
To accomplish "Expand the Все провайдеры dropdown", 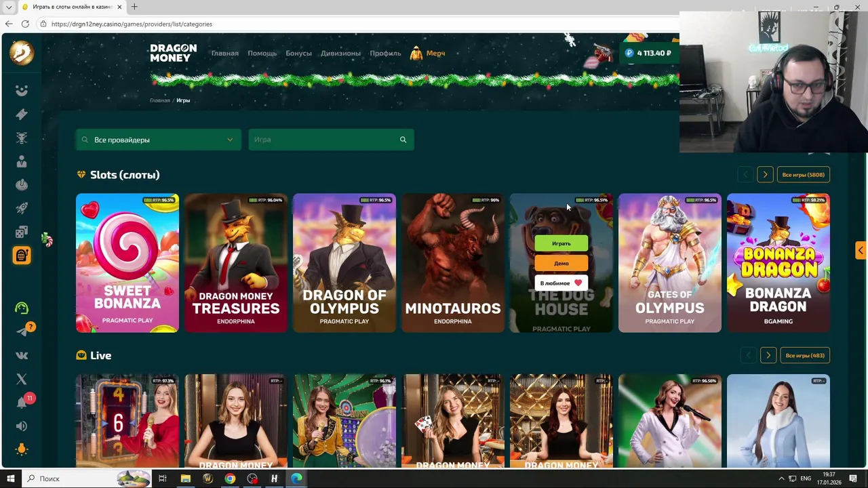I will coord(158,140).
